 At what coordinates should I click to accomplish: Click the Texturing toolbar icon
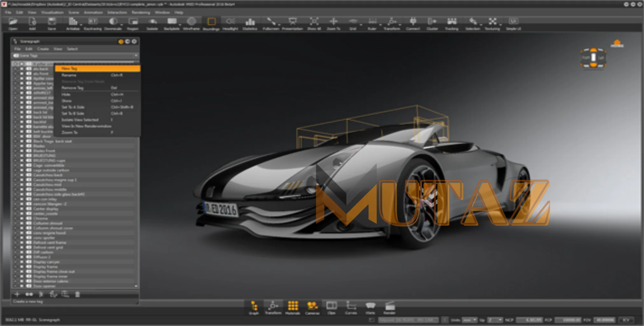[493, 22]
